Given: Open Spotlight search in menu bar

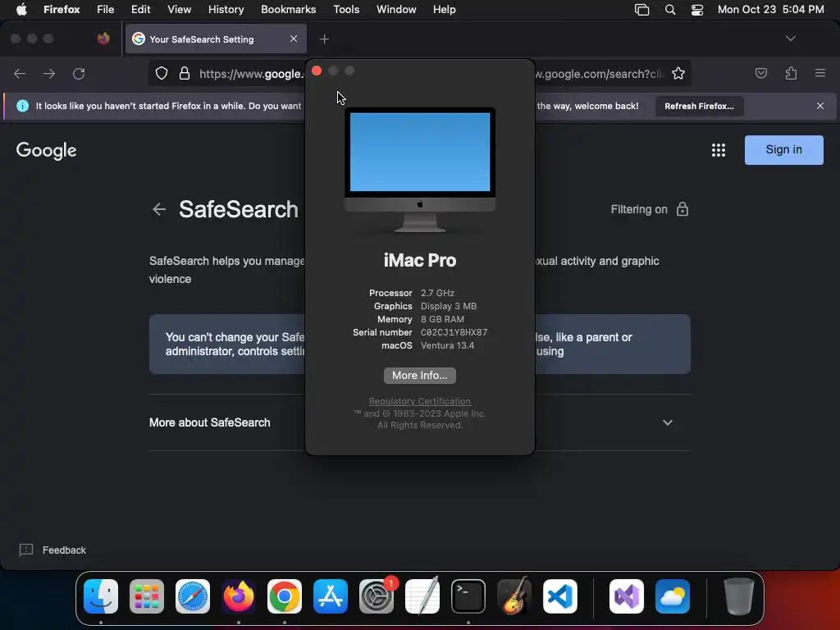Looking at the screenshot, I should pyautogui.click(x=669, y=10).
